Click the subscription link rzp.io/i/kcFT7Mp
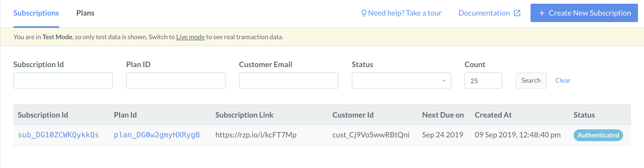The height and width of the screenshot is (168, 644). [x=256, y=135]
